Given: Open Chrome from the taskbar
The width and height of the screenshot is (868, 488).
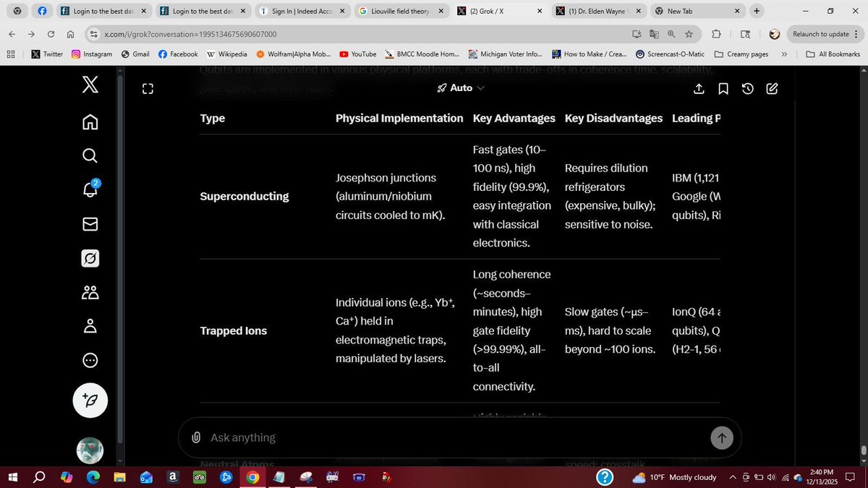Looking at the screenshot, I should pos(252,477).
